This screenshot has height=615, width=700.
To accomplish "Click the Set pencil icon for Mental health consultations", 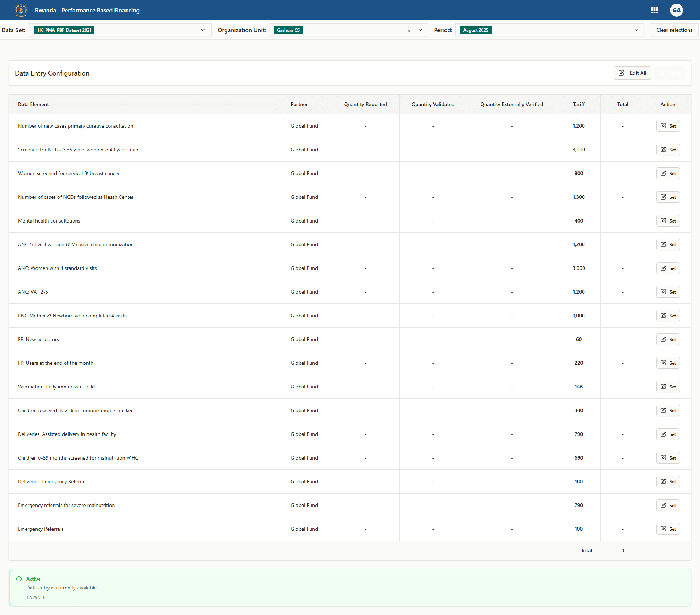I will pyautogui.click(x=663, y=220).
